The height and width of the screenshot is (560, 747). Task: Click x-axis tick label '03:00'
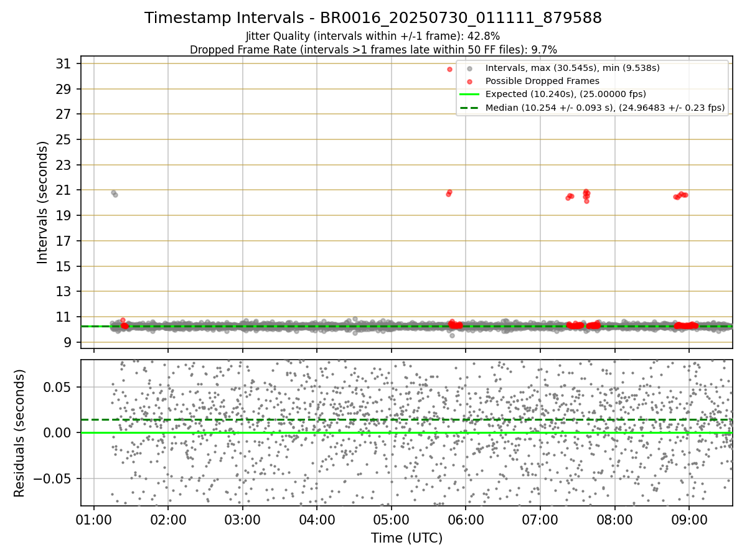point(243,521)
